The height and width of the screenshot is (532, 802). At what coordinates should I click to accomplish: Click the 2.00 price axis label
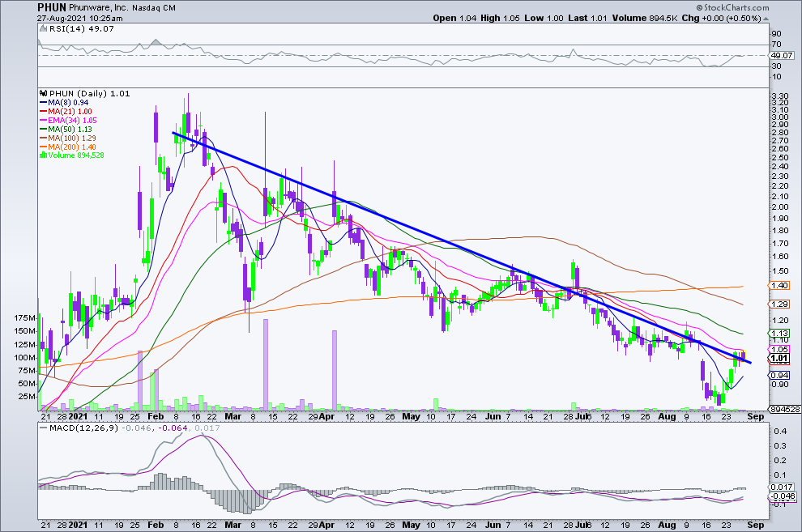point(780,207)
